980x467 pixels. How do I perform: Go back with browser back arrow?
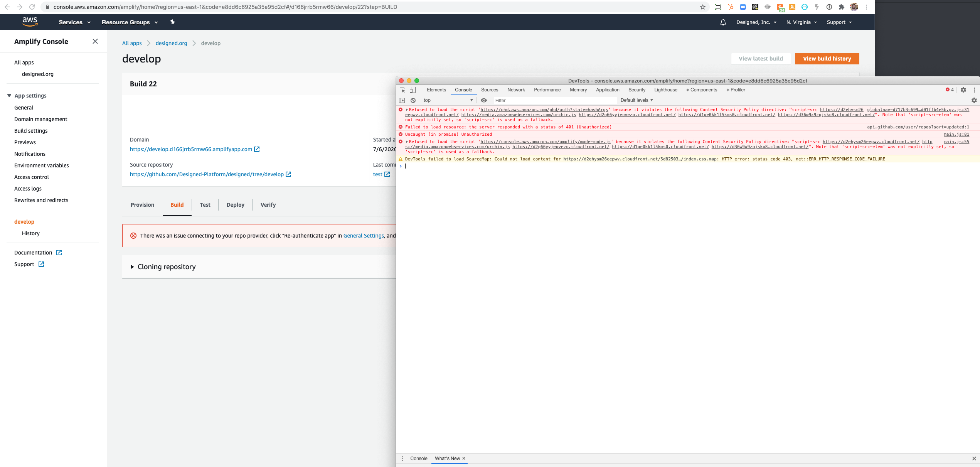tap(7, 7)
